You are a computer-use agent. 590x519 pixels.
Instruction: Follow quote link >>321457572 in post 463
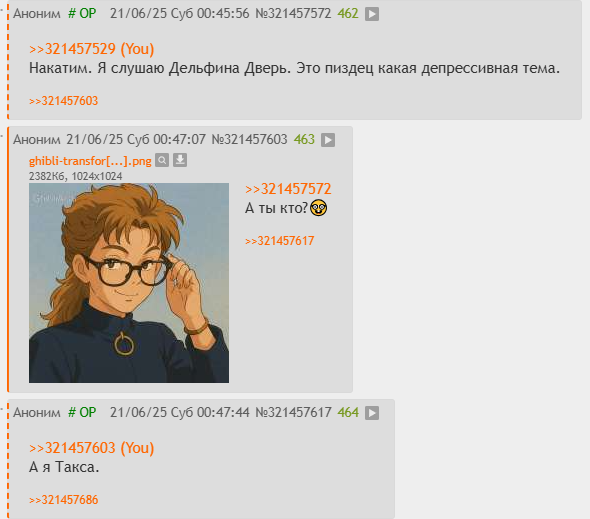(x=288, y=189)
